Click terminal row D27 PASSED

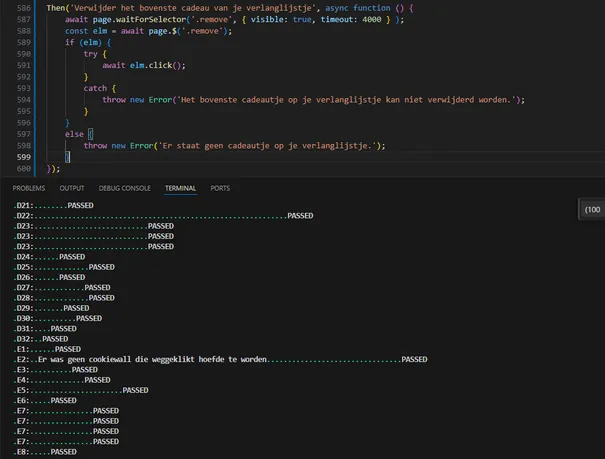click(x=62, y=288)
